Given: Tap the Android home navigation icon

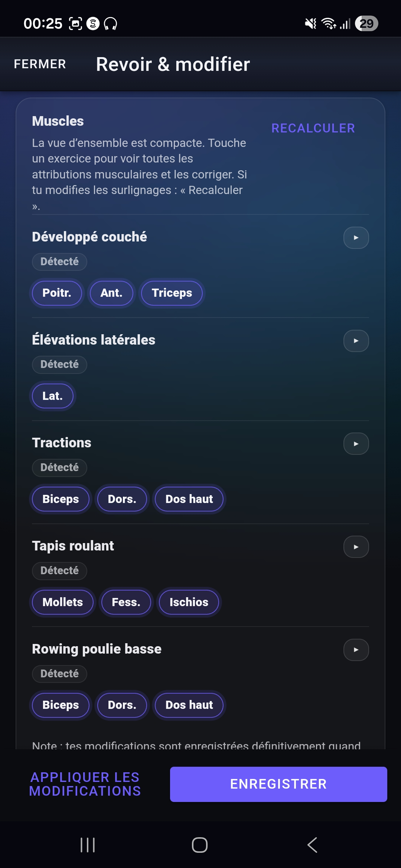Looking at the screenshot, I should (200, 845).
